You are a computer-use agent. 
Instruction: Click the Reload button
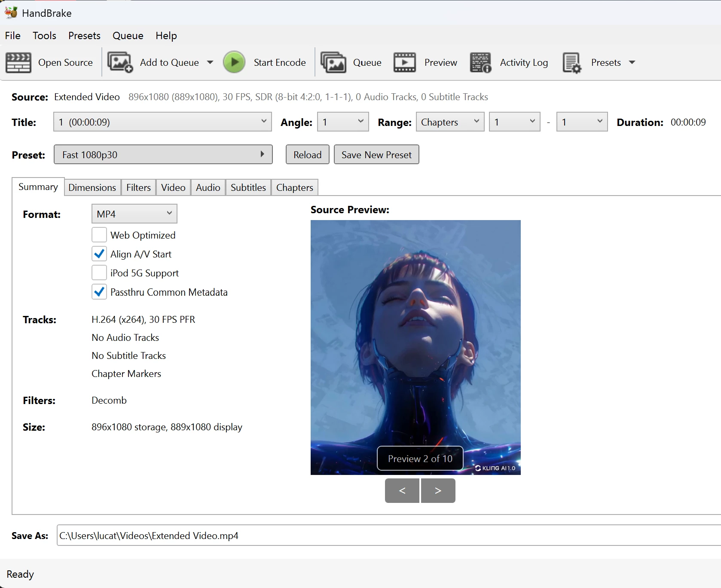point(308,155)
